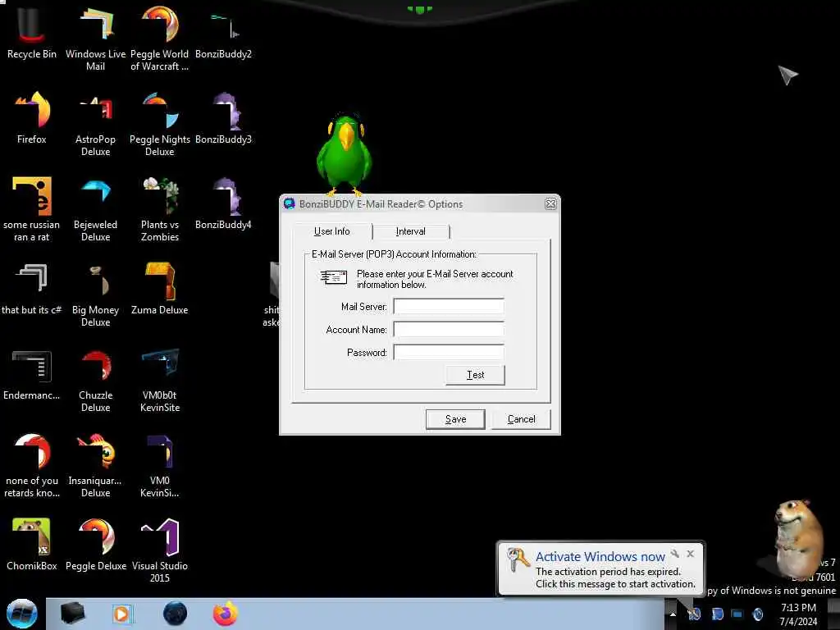
Task: Open the Firefox desktop icon
Action: click(32, 118)
